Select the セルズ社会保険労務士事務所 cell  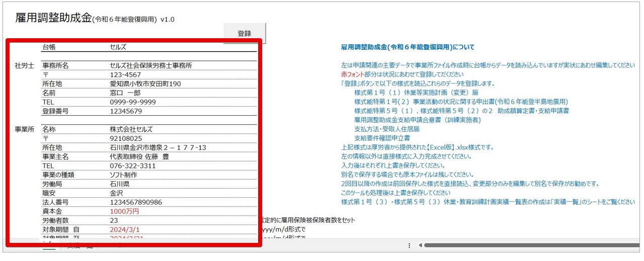pos(151,65)
